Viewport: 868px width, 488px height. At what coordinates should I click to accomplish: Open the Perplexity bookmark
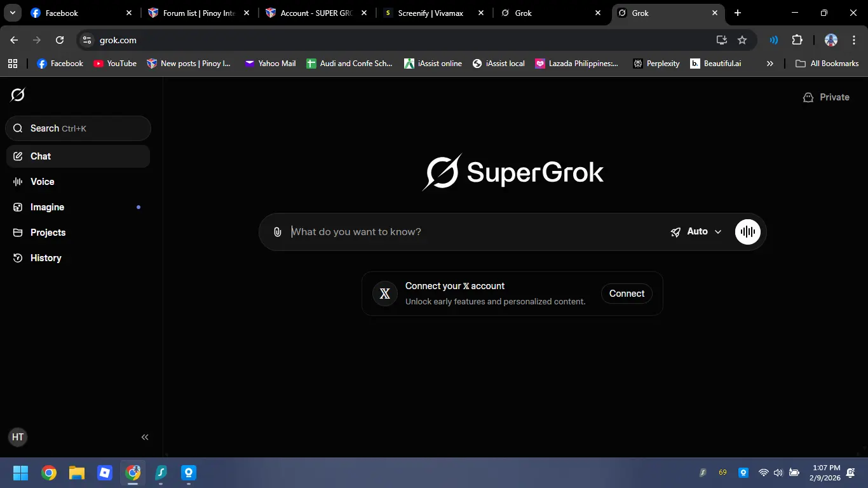[x=656, y=64]
